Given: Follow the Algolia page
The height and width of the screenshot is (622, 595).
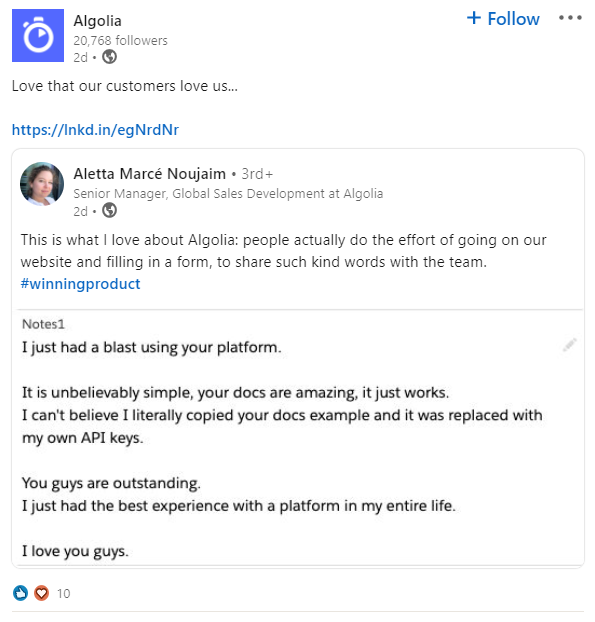Looking at the screenshot, I should pos(503,19).
